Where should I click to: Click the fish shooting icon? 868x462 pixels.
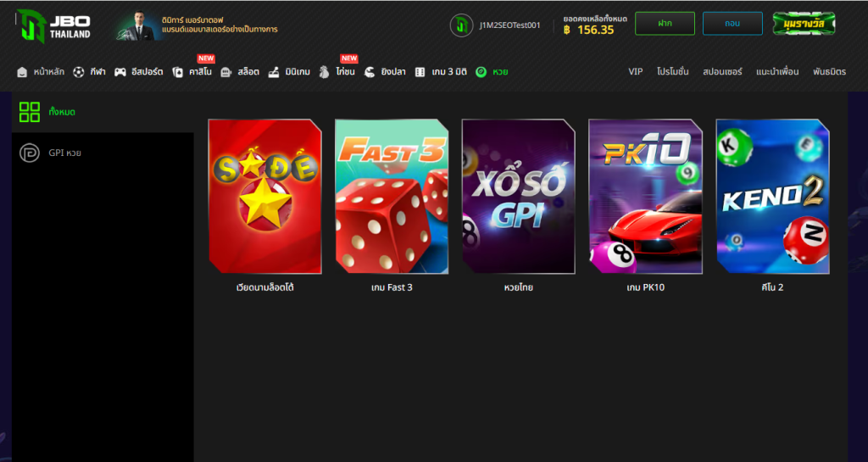tap(370, 72)
